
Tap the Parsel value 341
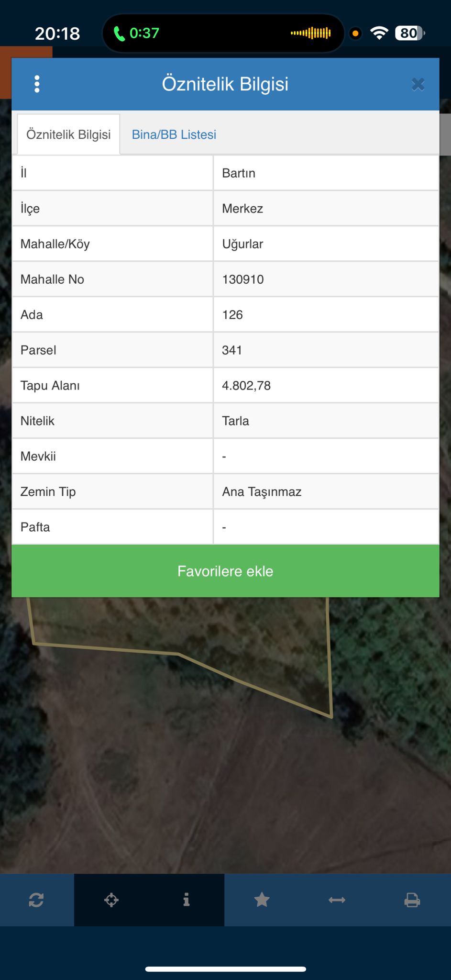pos(232,350)
